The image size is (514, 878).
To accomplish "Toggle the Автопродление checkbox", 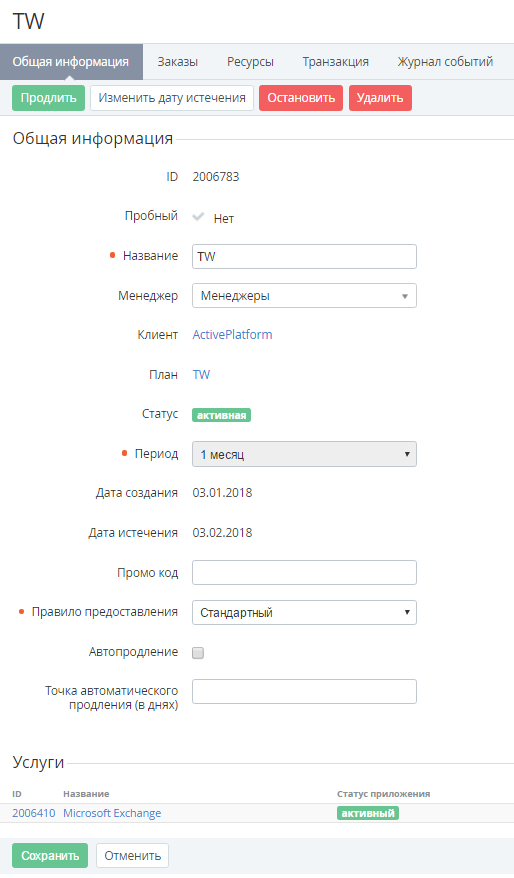I will (198, 653).
